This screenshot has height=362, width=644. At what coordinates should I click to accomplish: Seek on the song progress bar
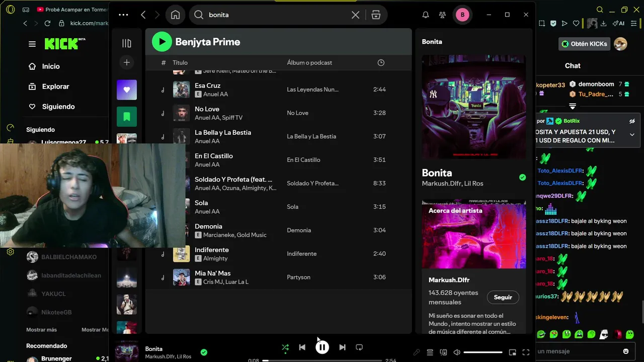tap(322, 360)
